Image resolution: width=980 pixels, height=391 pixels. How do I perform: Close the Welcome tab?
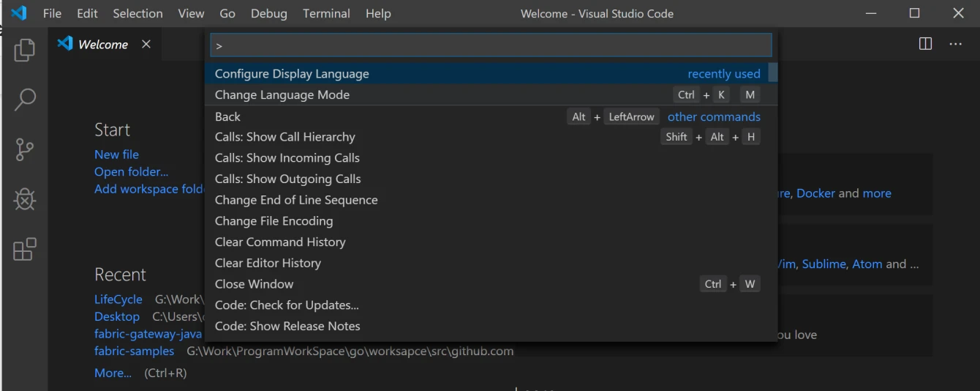(146, 44)
